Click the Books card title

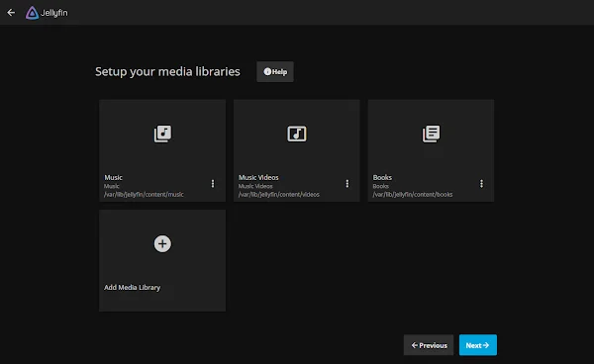(382, 177)
